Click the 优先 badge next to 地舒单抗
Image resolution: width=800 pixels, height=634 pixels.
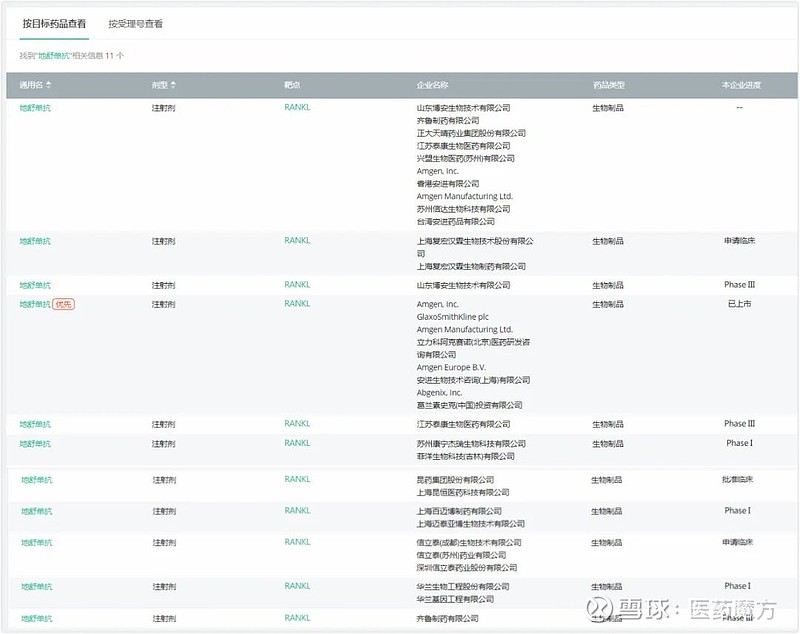[64, 304]
